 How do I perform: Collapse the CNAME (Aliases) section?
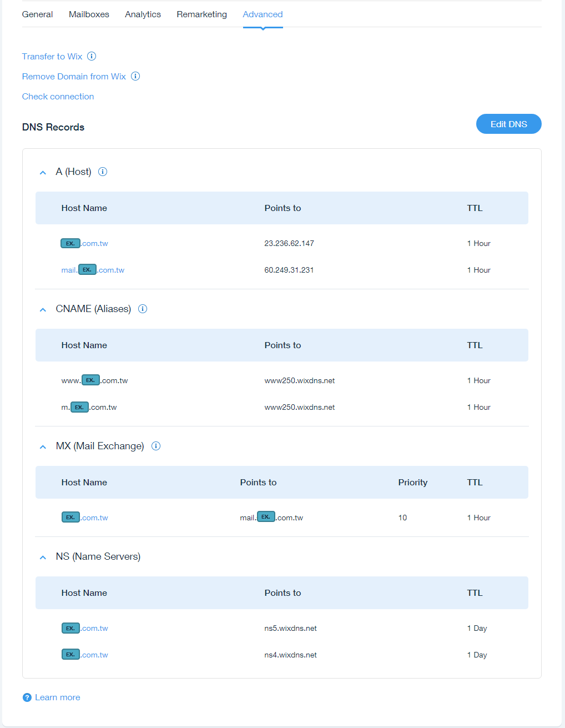click(43, 310)
